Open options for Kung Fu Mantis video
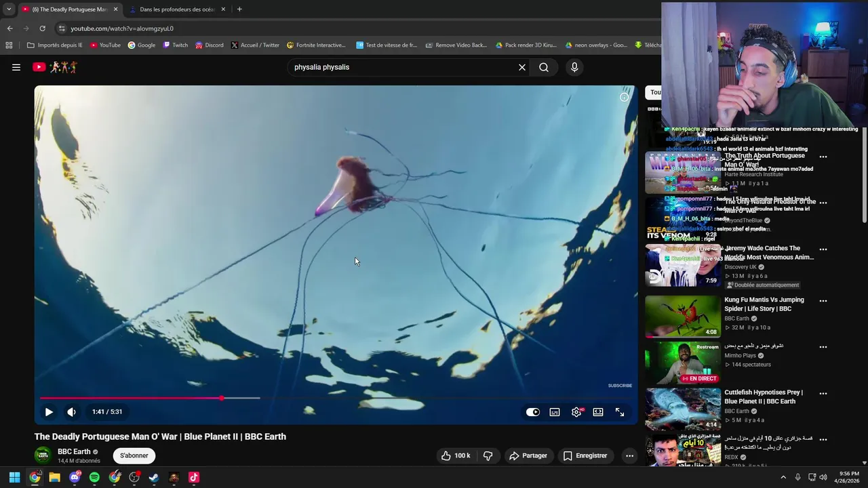The height and width of the screenshot is (488, 868). click(x=823, y=301)
